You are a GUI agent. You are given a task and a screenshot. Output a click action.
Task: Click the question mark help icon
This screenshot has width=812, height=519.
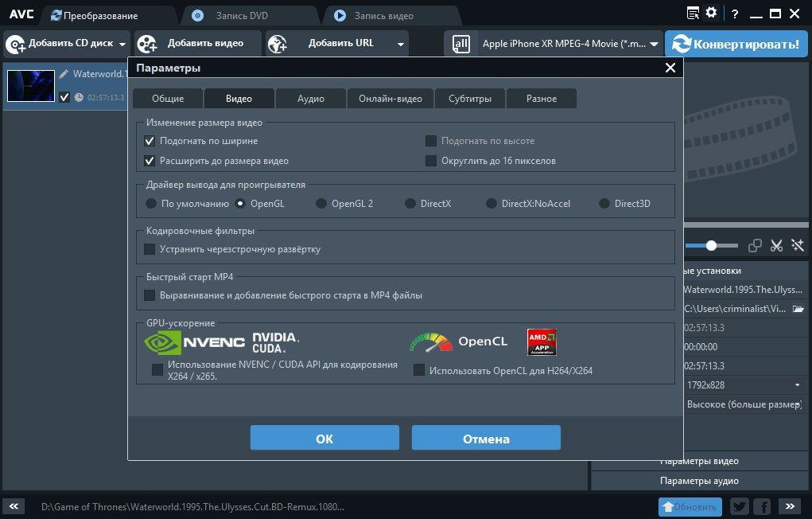point(733,14)
